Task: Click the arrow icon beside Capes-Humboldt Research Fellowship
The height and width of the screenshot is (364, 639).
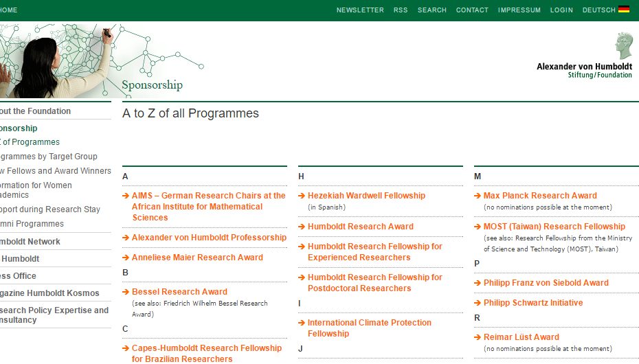Action: (x=126, y=348)
